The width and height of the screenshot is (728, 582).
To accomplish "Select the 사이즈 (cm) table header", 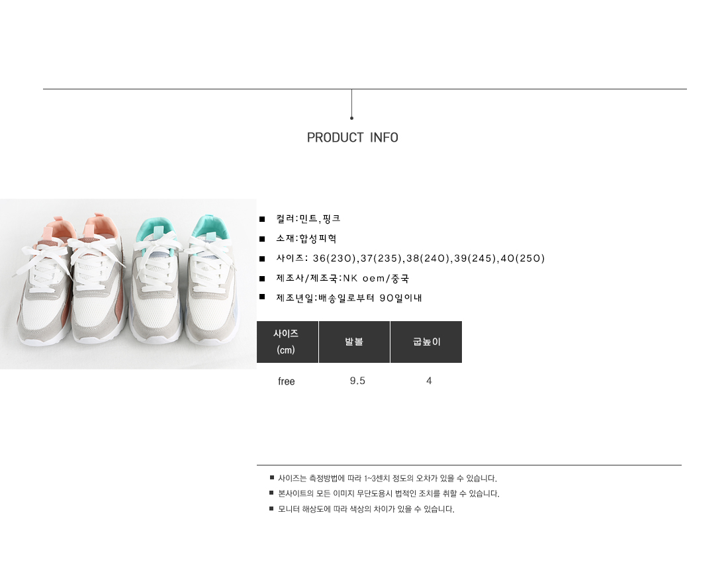I will [287, 342].
